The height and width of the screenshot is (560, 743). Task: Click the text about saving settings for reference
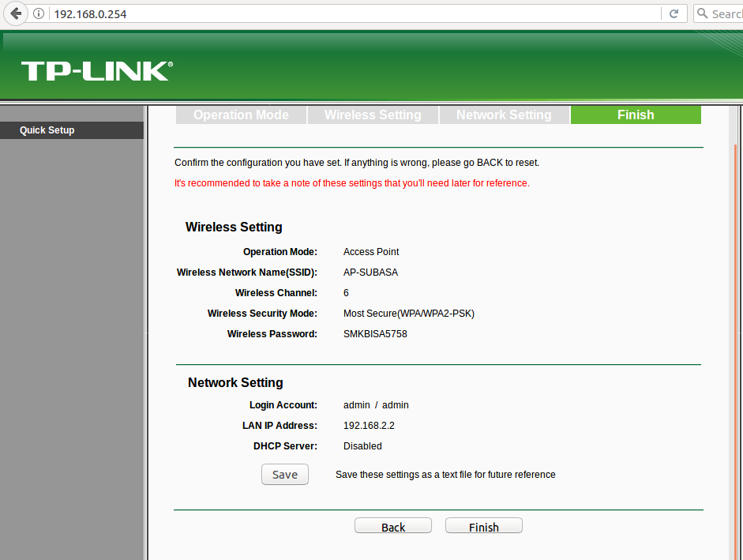(x=446, y=474)
